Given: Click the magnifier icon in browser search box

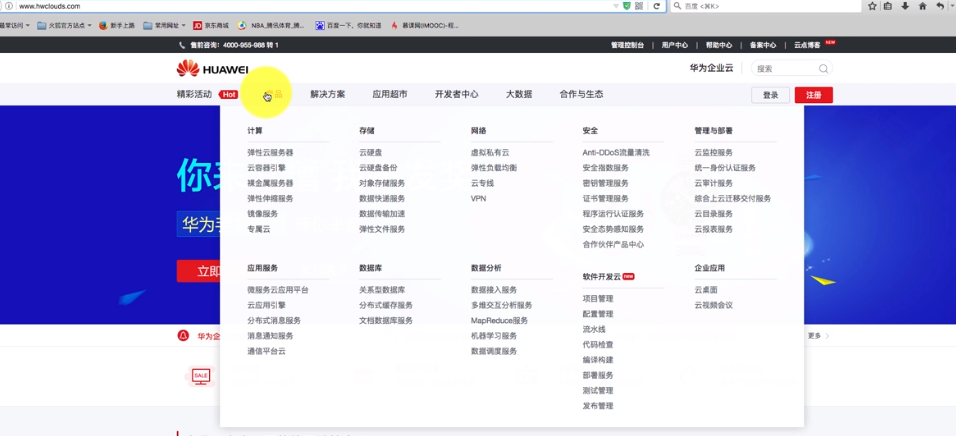Looking at the screenshot, I should click(677, 6).
